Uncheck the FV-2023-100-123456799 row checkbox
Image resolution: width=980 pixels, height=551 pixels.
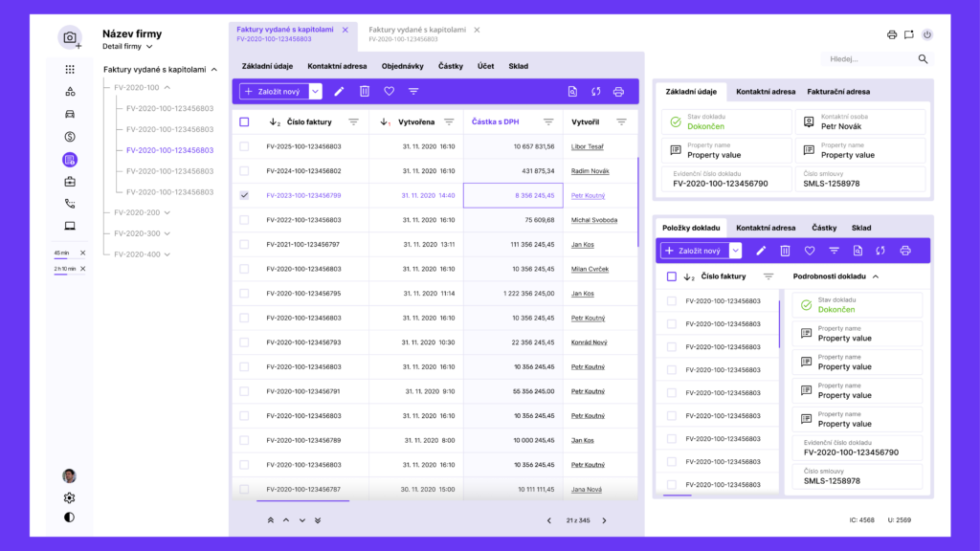(244, 195)
